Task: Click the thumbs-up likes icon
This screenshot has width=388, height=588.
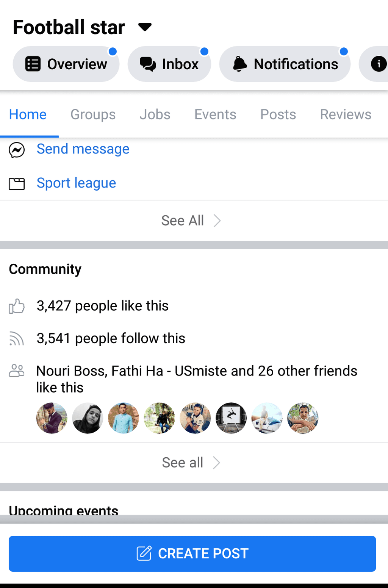Action: pos(17,306)
